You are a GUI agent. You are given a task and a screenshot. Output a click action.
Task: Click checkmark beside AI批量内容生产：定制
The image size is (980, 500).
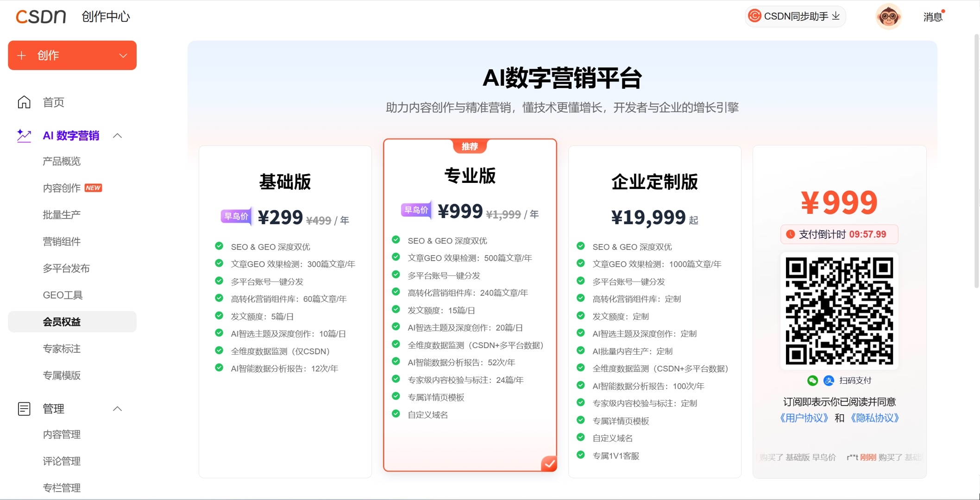(x=580, y=350)
